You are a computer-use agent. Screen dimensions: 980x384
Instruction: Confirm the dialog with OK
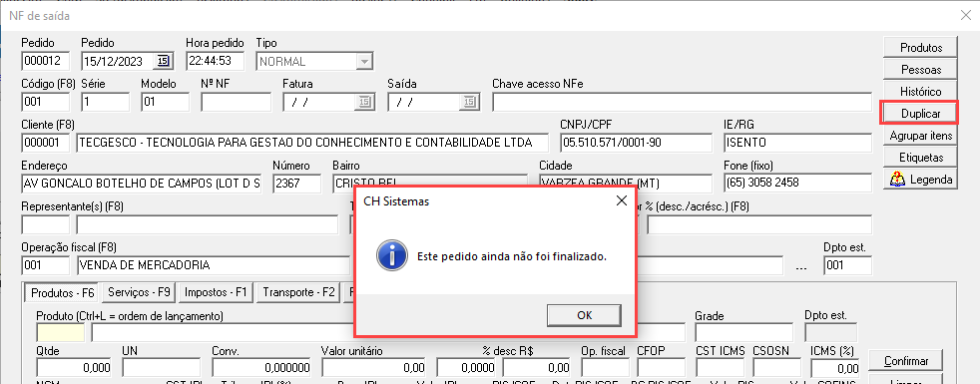585,315
